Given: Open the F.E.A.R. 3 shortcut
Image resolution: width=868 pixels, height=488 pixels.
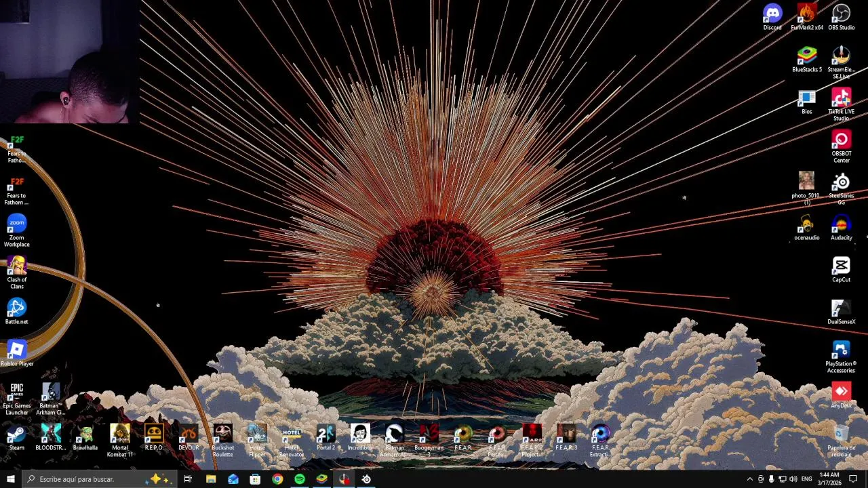Looking at the screenshot, I should [566, 438].
